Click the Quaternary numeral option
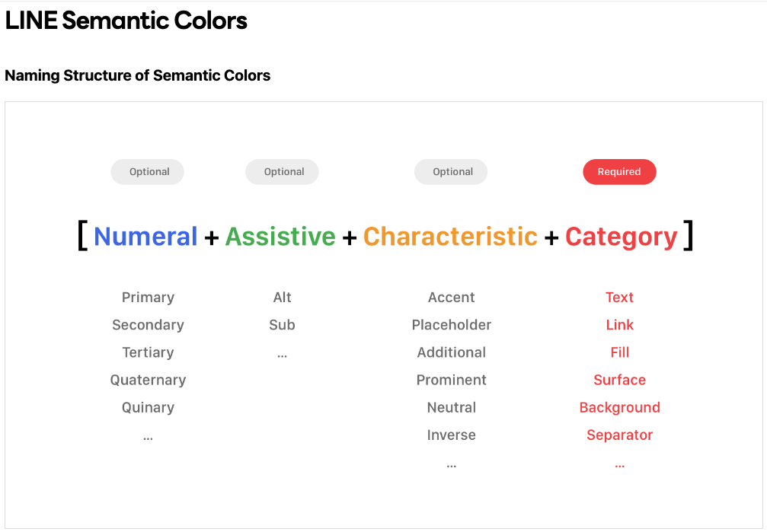This screenshot has height=532, width=767. click(x=148, y=380)
